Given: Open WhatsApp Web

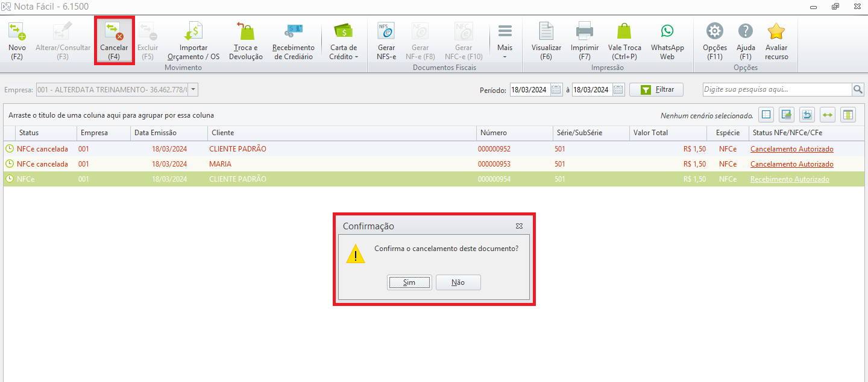Looking at the screenshot, I should tap(667, 40).
